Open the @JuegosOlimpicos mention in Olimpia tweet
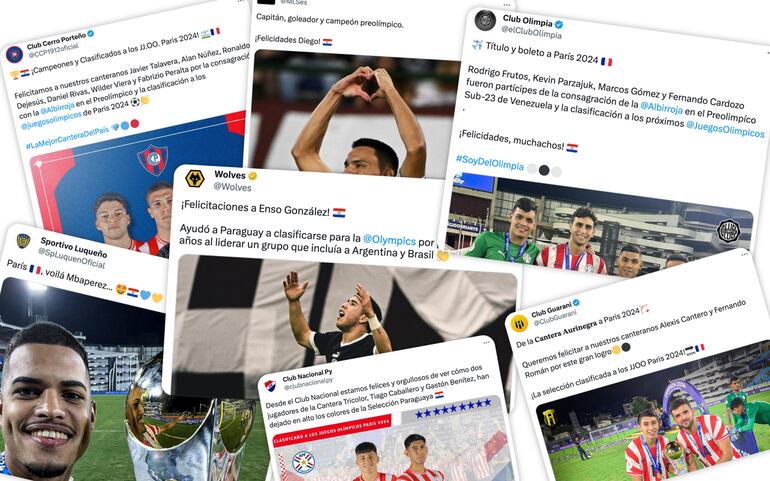The height and width of the screenshot is (481, 770). tap(725, 129)
